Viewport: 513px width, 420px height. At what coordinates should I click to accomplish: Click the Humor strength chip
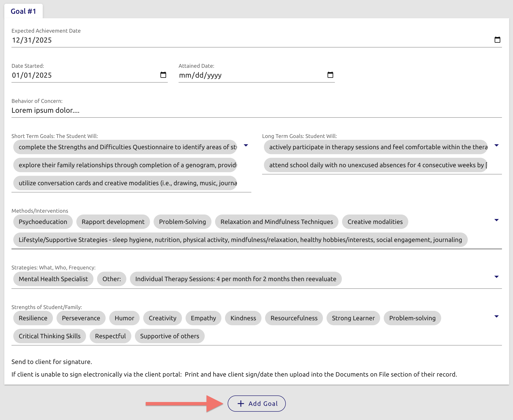125,318
